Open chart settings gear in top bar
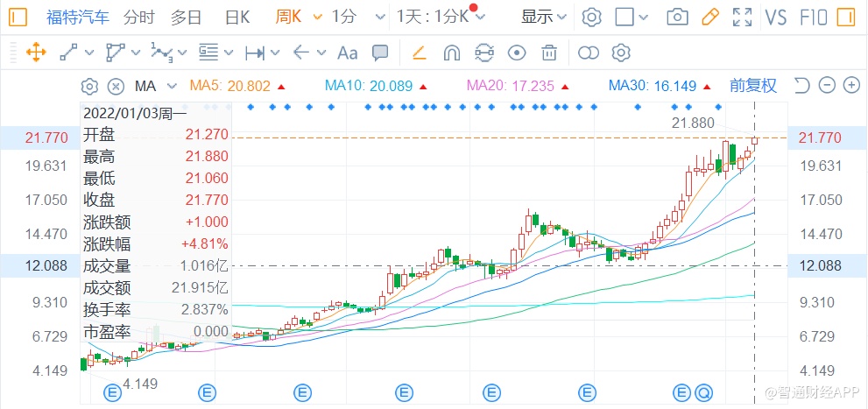Viewport: 868px width, 409px height. pyautogui.click(x=592, y=18)
